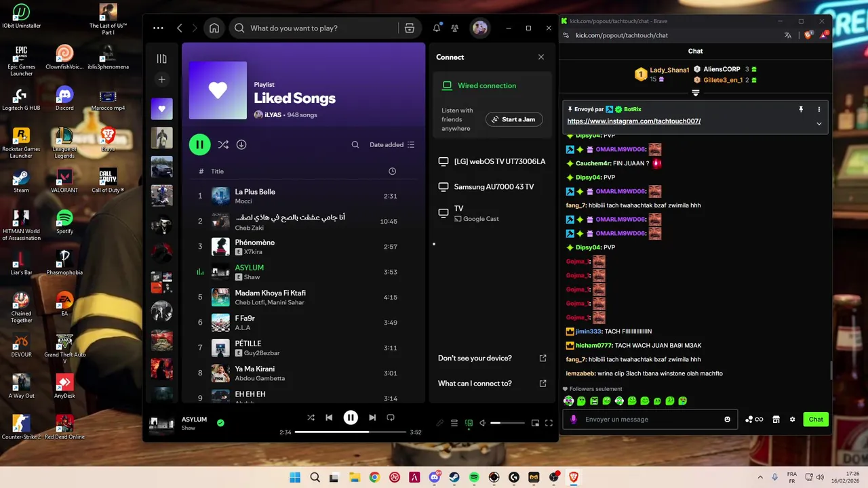Click the song progress bar
Viewport: 868px width, 488px height.
click(351, 432)
